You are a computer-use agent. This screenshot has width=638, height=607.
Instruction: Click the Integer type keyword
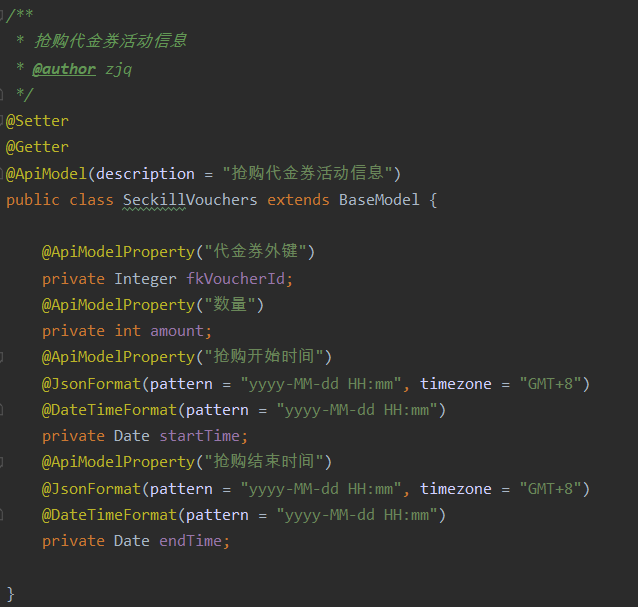(x=145, y=279)
